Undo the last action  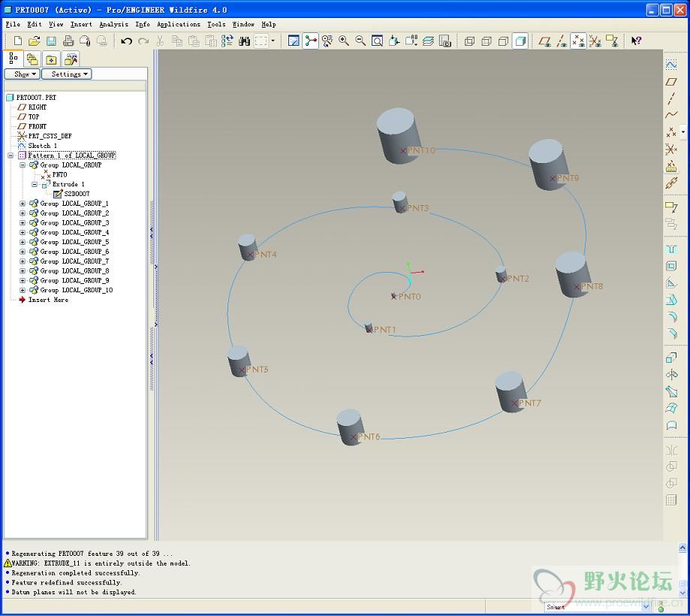tap(126, 41)
